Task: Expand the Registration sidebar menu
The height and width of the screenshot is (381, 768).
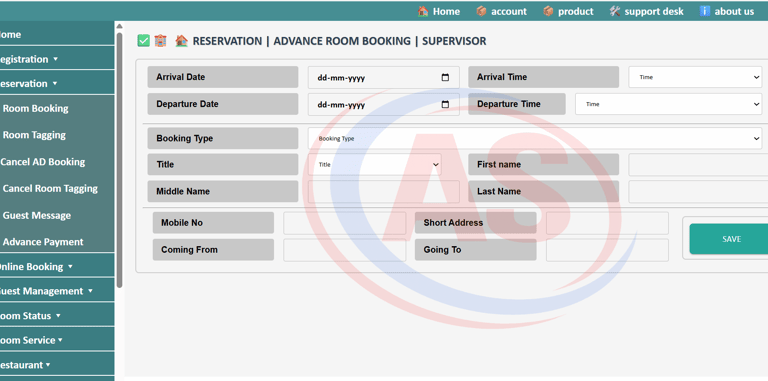Action: (x=57, y=59)
